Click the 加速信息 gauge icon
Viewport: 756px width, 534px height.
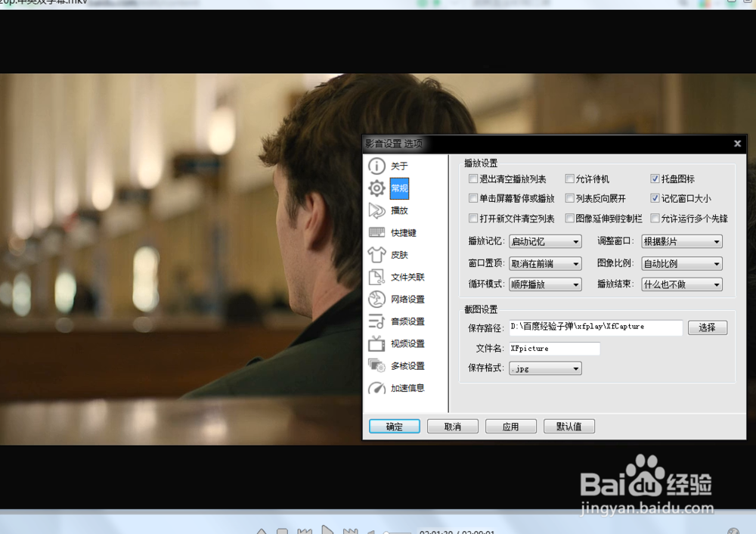376,388
